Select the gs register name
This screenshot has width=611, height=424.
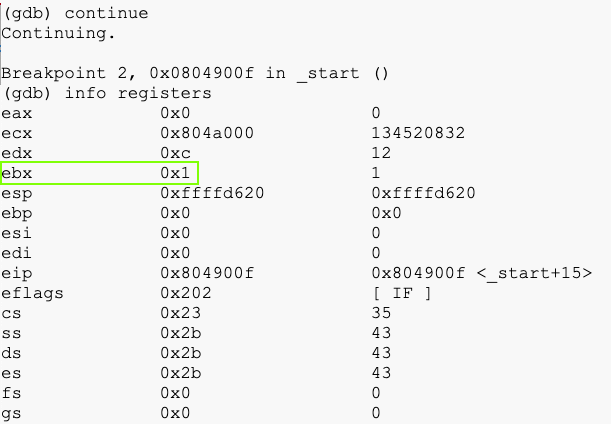(12, 413)
